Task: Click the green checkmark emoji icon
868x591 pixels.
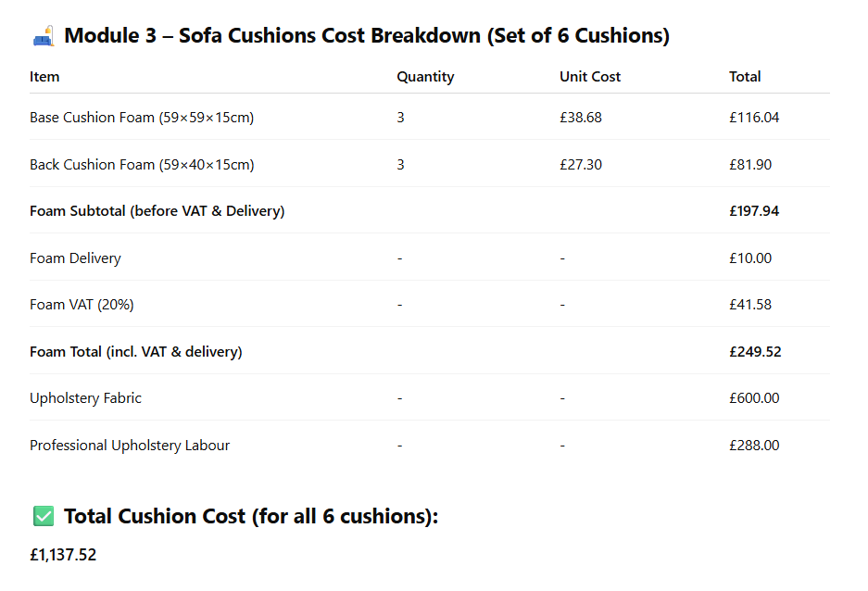Action: pos(44,516)
